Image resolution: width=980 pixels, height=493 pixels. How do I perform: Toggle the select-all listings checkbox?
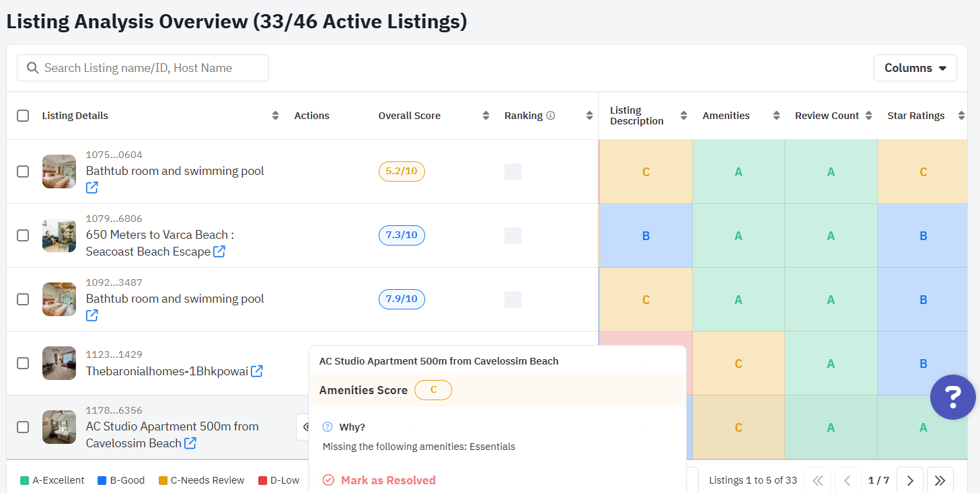23,116
